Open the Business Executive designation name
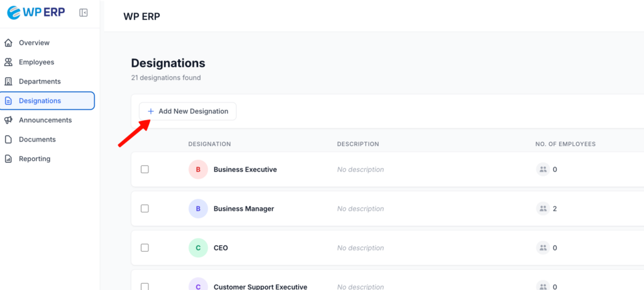 [245, 169]
